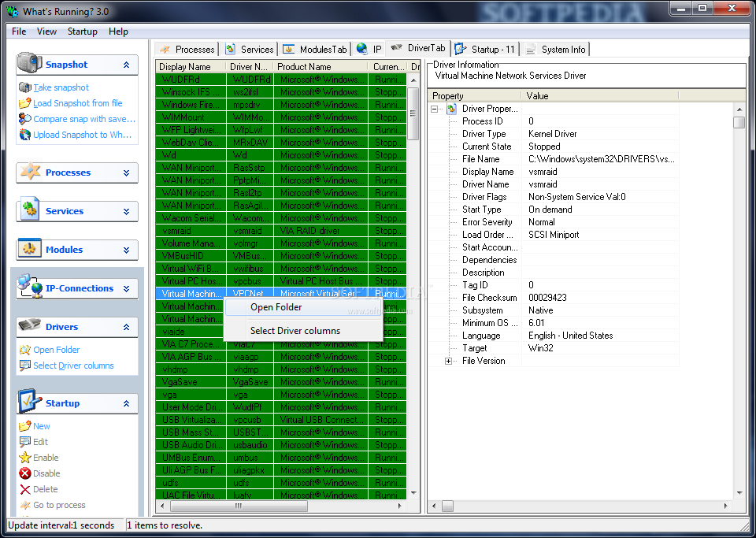Viewport: 756px width, 538px height.
Task: Click the Drivers panel hardware icon
Action: click(29, 325)
